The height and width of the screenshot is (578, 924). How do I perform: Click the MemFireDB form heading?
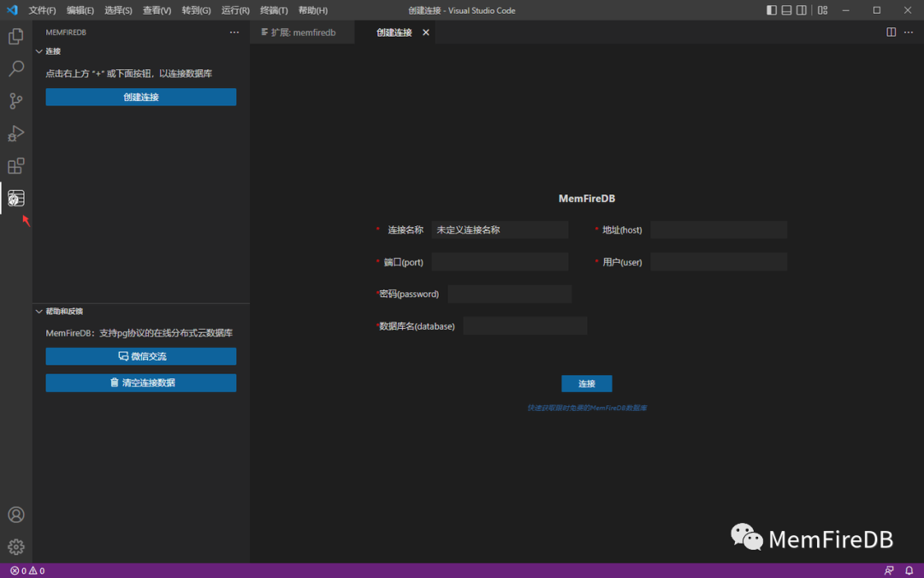[586, 198]
